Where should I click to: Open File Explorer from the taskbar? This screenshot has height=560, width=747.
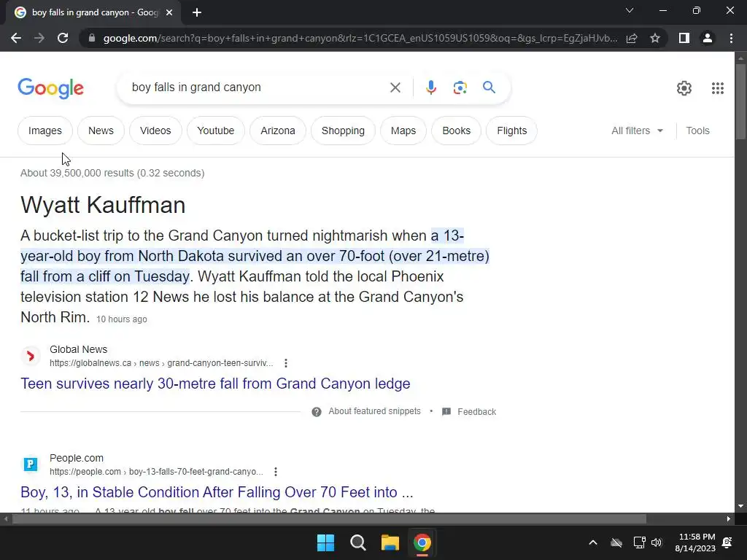click(390, 542)
